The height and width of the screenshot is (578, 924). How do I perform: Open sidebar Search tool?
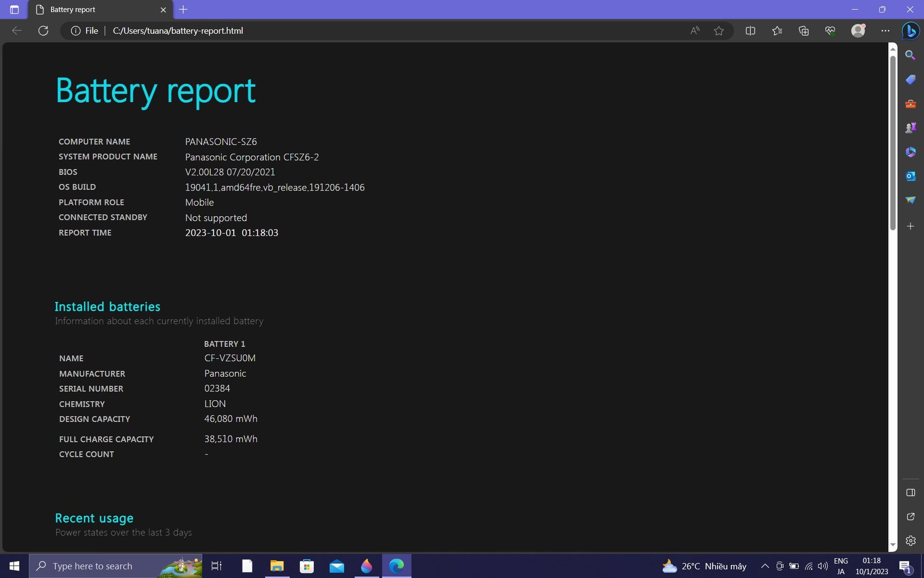(910, 55)
